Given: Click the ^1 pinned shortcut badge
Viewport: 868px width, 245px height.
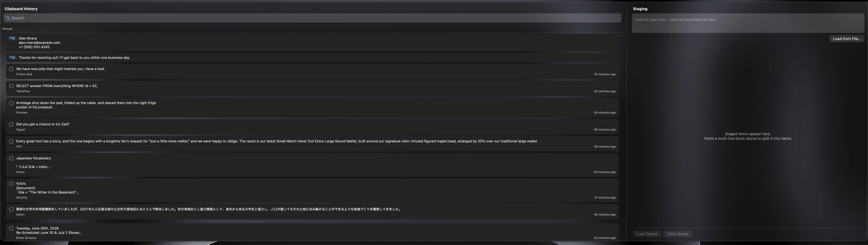Looking at the screenshot, I should [x=12, y=38].
